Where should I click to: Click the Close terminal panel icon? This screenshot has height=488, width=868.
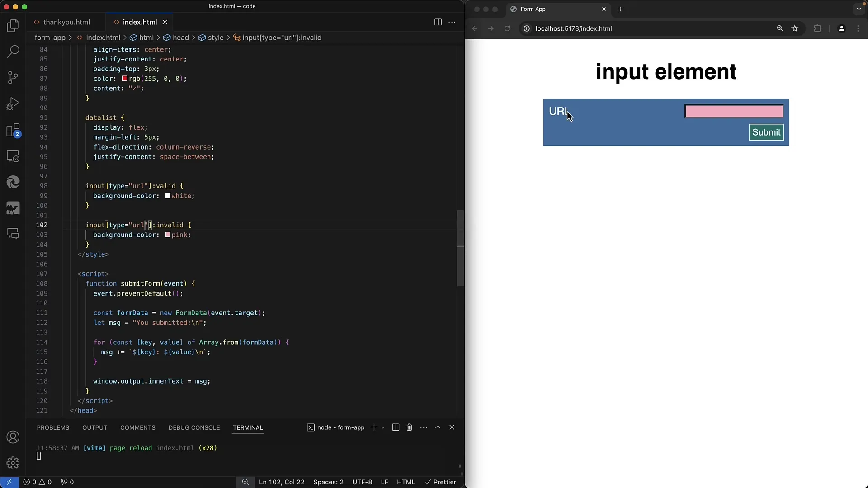[x=452, y=427]
